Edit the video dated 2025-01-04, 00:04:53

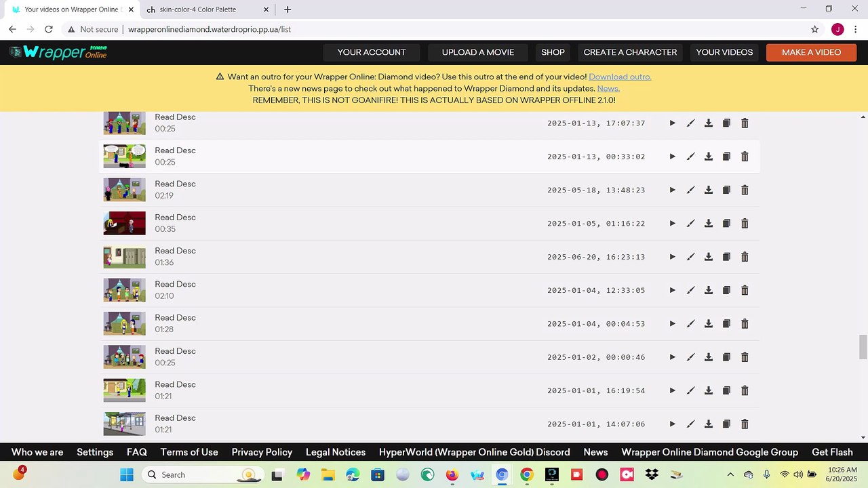coord(690,324)
